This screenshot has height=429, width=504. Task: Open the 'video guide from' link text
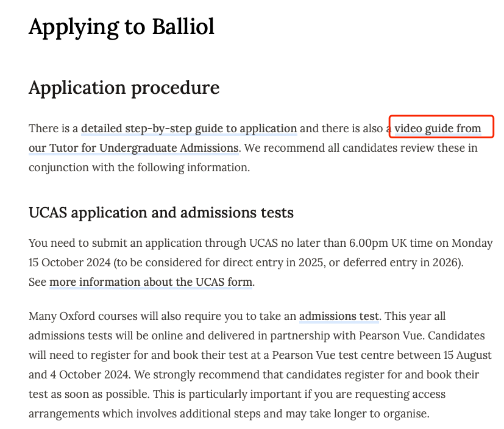438,129
